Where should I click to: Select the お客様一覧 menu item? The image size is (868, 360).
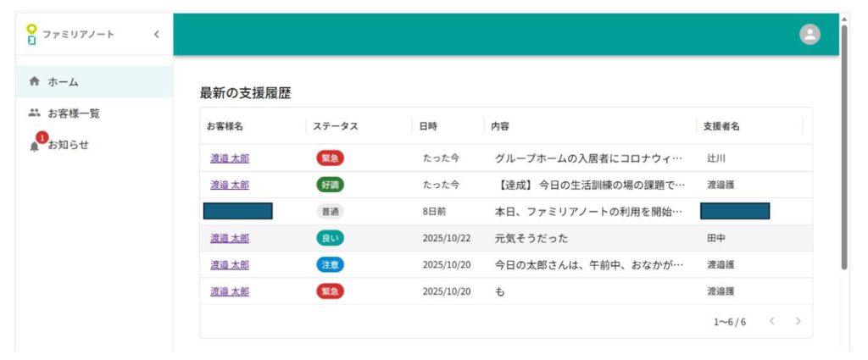pyautogui.click(x=74, y=113)
